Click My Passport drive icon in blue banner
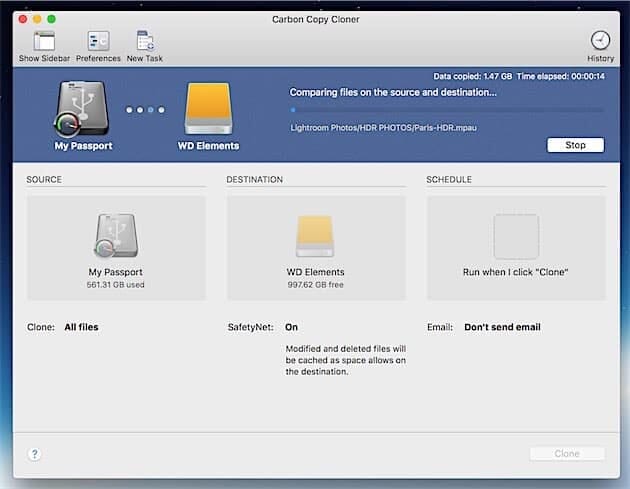 click(82, 109)
